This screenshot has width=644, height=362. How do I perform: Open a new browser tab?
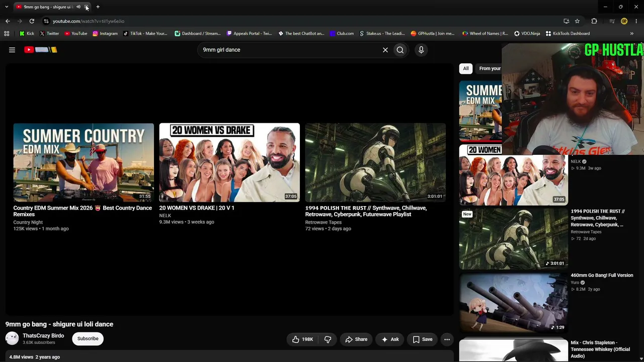[x=98, y=7]
